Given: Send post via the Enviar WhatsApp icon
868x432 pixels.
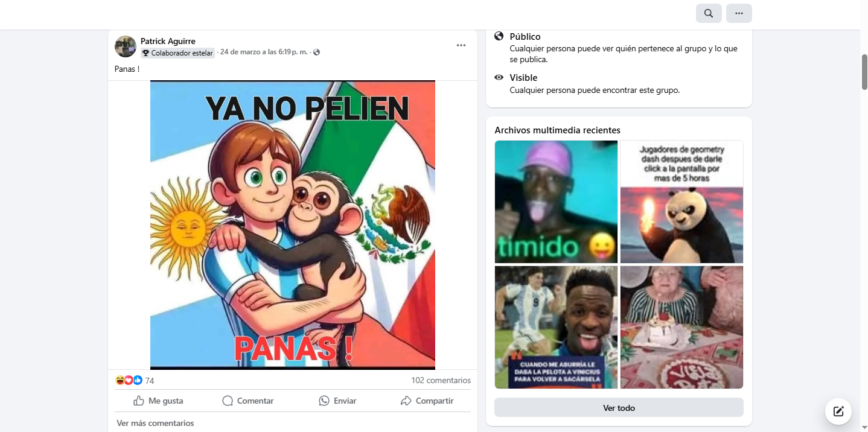Looking at the screenshot, I should coord(337,401).
